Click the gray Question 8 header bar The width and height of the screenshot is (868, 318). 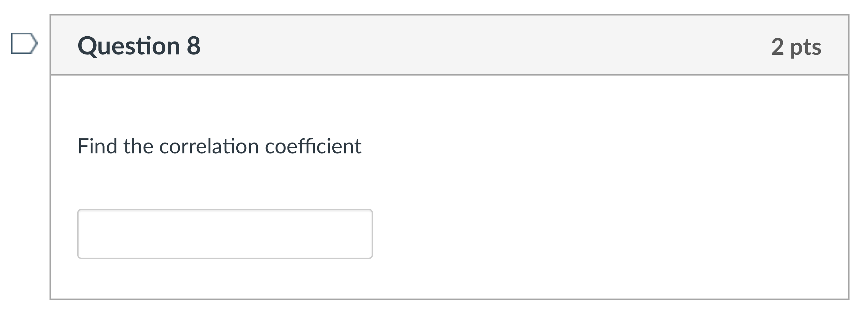pyautogui.click(x=449, y=45)
